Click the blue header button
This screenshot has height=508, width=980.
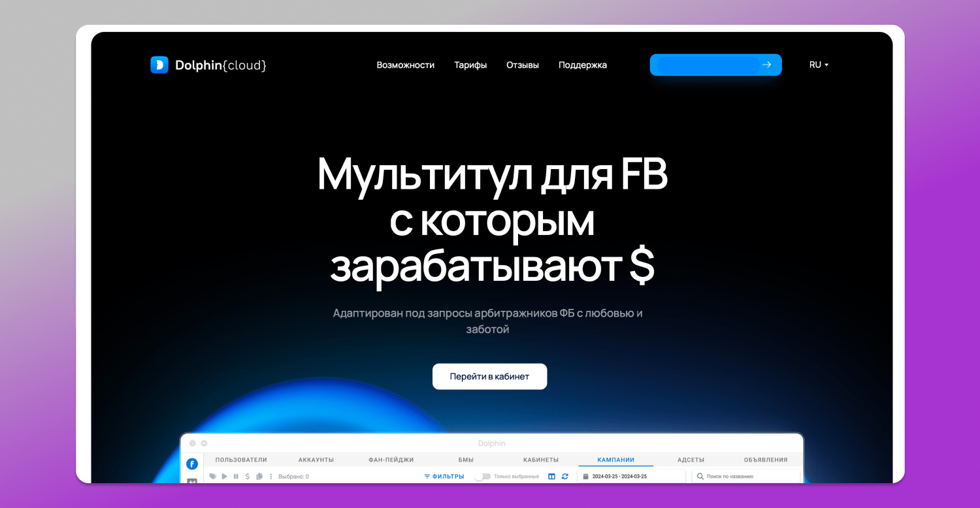715,65
